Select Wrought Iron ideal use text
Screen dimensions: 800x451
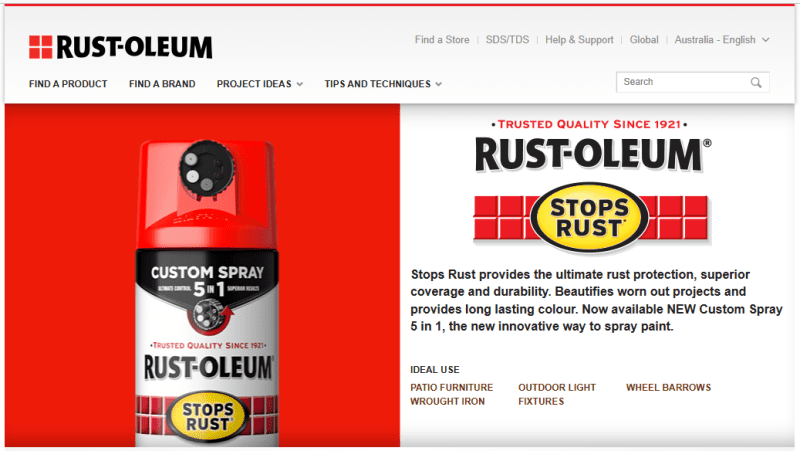tap(447, 402)
